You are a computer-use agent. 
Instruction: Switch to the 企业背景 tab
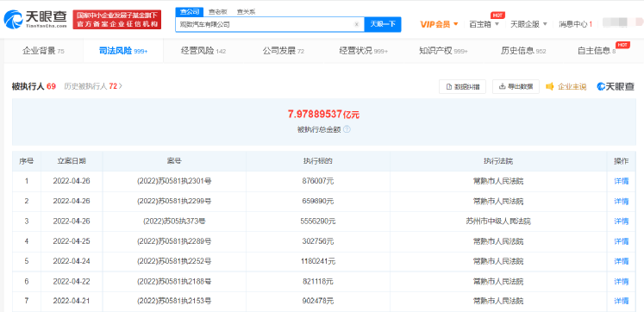[x=43, y=51]
